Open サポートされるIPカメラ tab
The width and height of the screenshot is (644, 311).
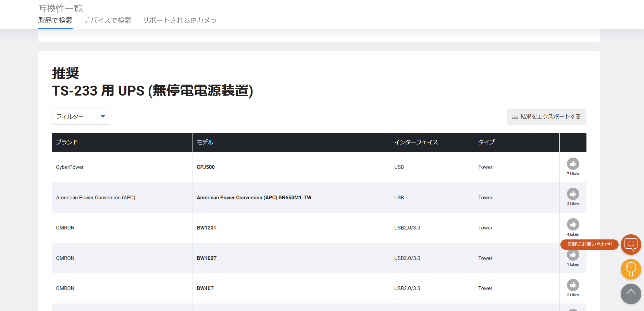(179, 21)
